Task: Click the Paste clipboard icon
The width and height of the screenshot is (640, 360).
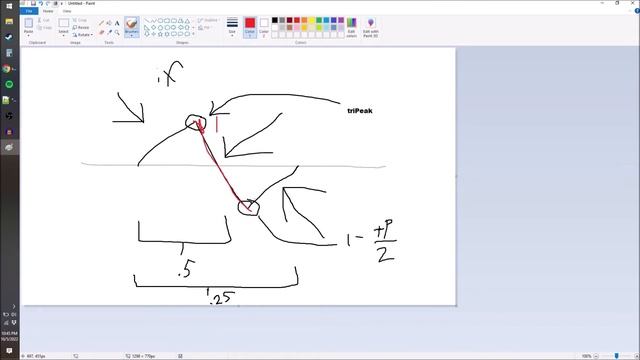Action: click(x=29, y=23)
